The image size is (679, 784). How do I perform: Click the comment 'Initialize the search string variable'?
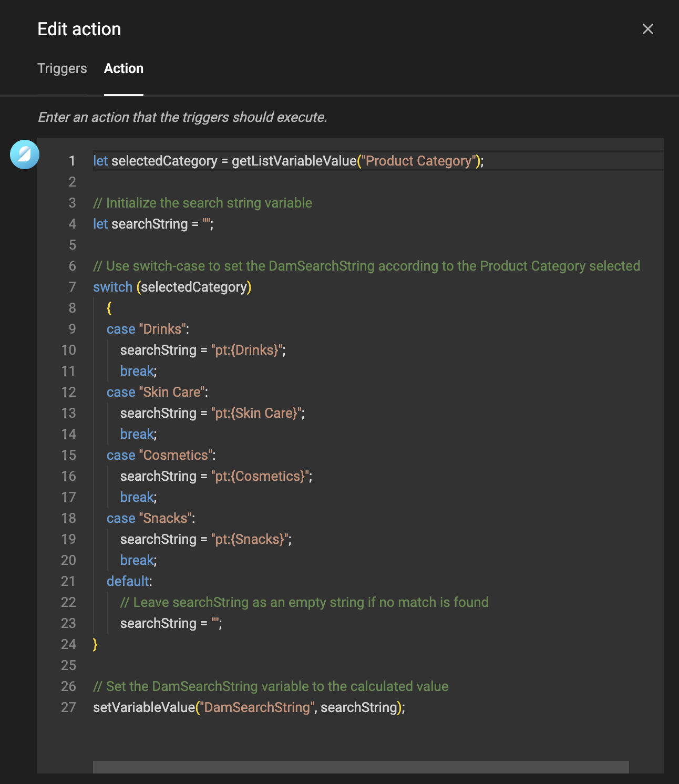point(202,203)
